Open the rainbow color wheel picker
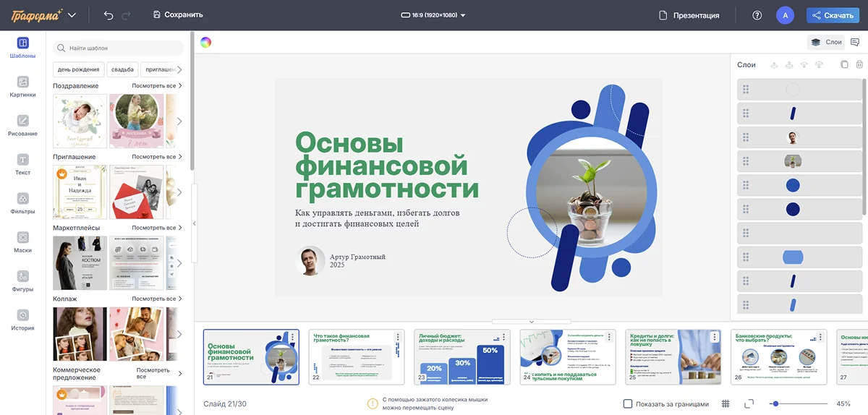The width and height of the screenshot is (868, 415). (x=206, y=42)
